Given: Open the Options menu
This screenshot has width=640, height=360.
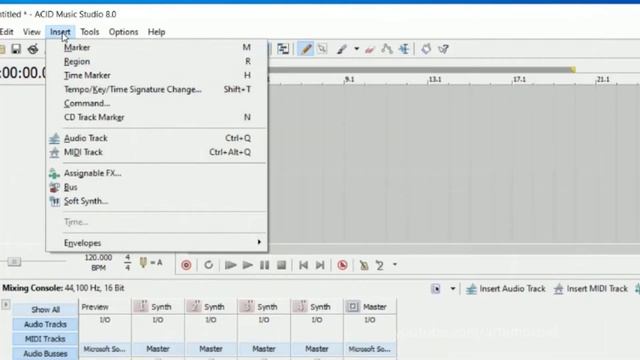Looking at the screenshot, I should (x=123, y=32).
